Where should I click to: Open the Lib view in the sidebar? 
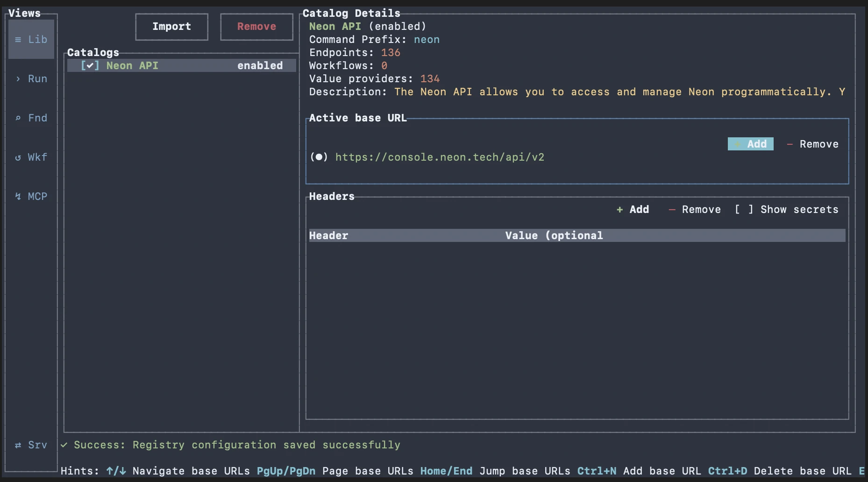(x=31, y=39)
